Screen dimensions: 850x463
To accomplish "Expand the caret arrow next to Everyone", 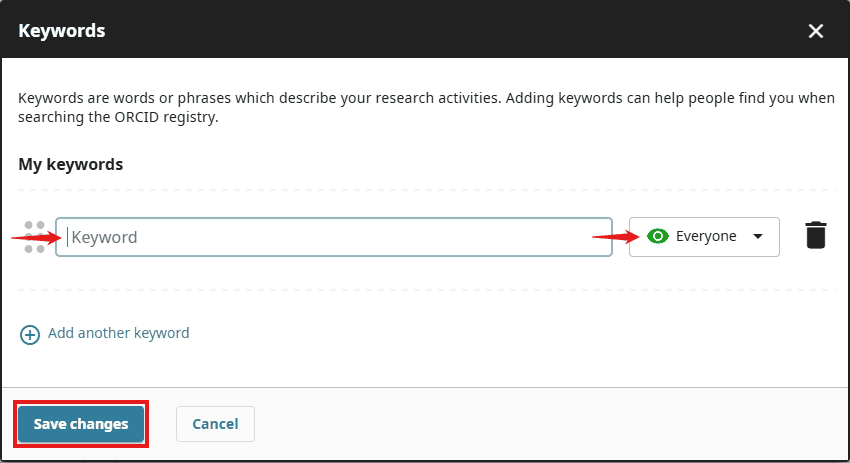I will click(x=758, y=237).
